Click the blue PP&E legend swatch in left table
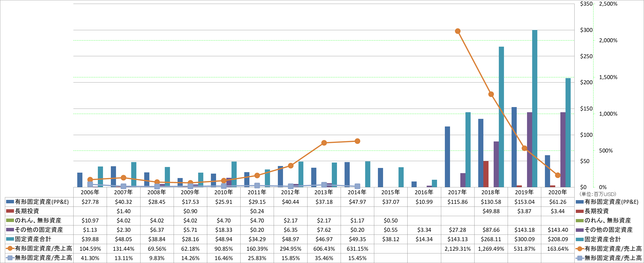This screenshot has height=263, width=644. pyautogui.click(x=10, y=202)
